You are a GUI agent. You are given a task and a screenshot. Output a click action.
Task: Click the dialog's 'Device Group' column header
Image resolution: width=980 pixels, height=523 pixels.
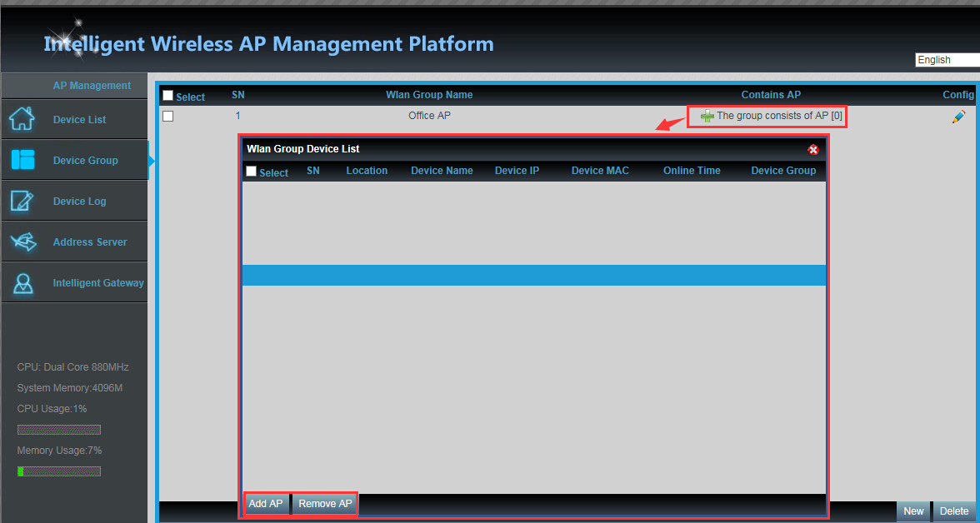click(783, 171)
